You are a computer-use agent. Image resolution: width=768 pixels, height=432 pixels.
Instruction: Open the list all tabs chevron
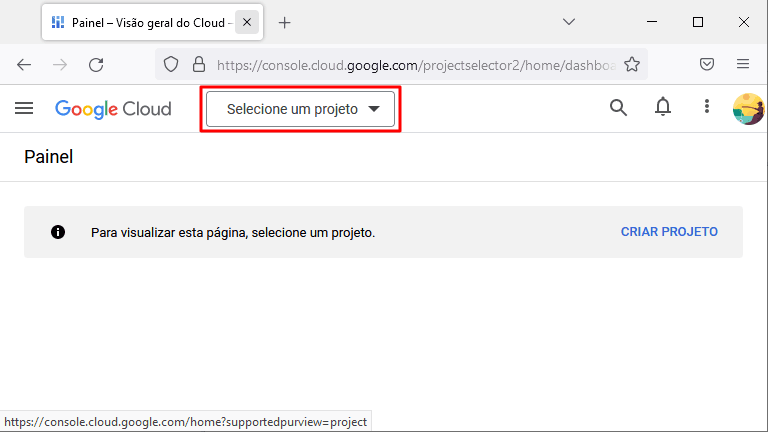569,22
